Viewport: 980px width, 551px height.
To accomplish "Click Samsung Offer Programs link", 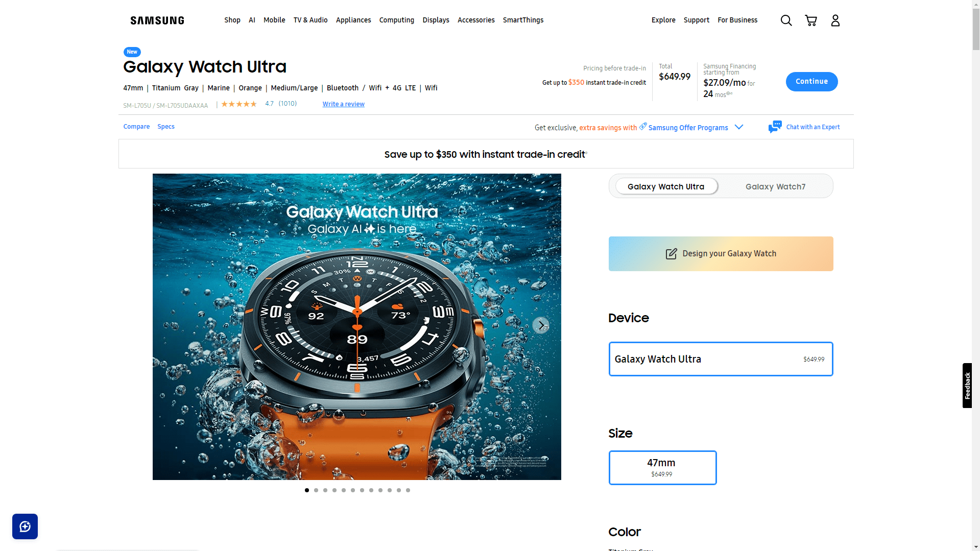I will pyautogui.click(x=688, y=128).
